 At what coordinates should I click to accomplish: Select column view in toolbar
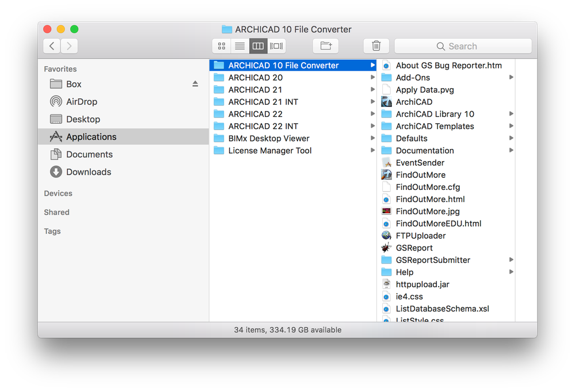tap(258, 46)
